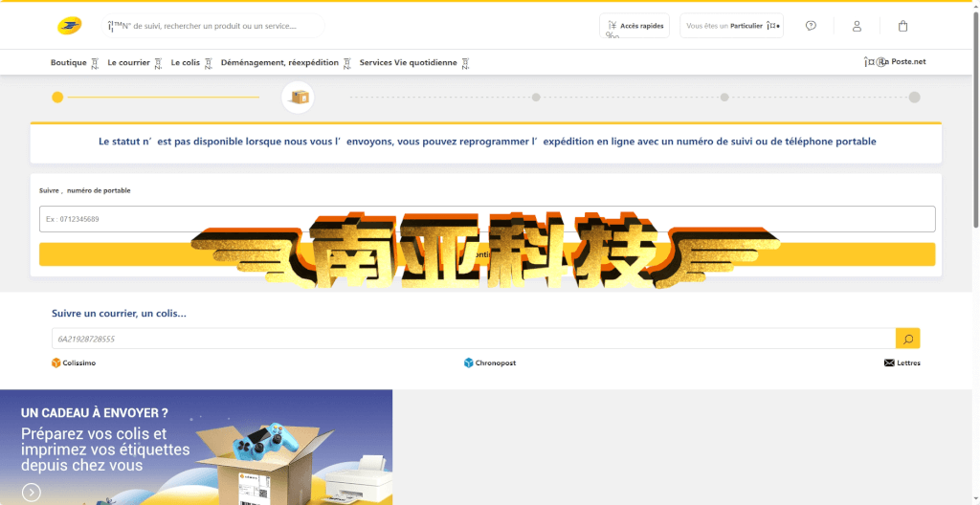Click the last grey progress step dot

[914, 98]
